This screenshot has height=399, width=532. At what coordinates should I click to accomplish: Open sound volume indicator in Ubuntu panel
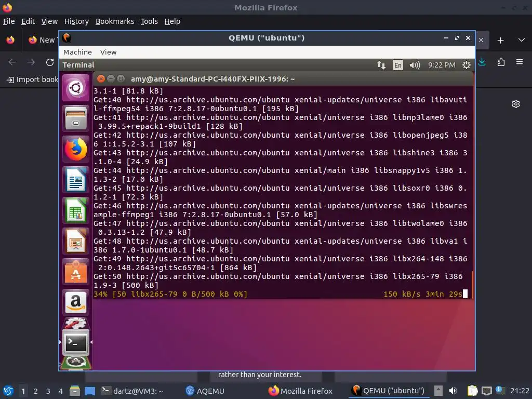pos(414,65)
